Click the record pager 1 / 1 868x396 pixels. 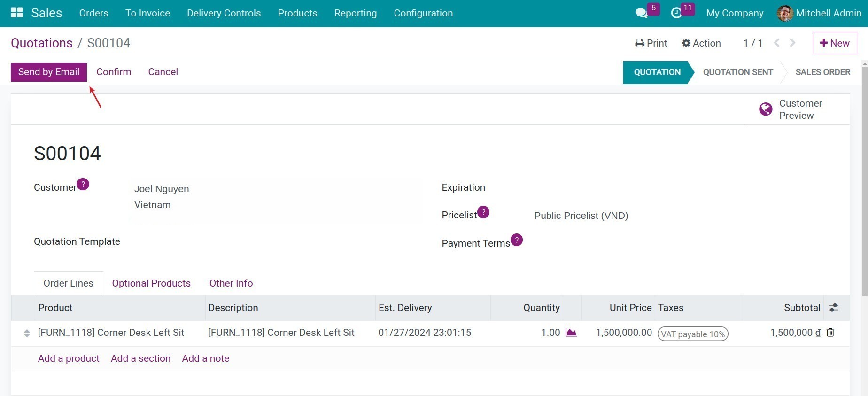(753, 43)
